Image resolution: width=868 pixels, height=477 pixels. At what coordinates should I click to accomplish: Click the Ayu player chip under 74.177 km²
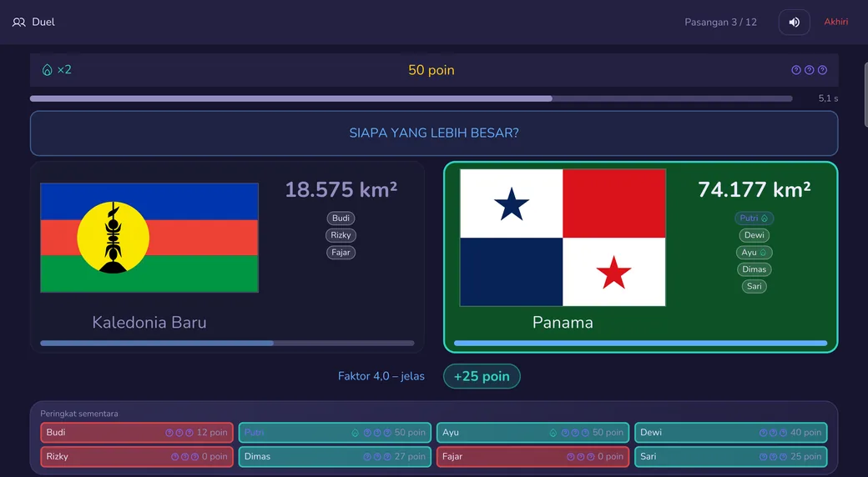click(x=754, y=253)
